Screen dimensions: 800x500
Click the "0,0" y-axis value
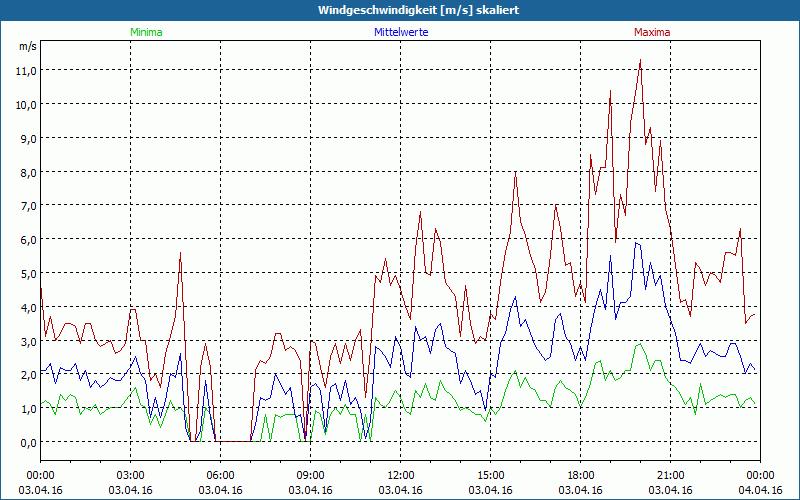29,442
